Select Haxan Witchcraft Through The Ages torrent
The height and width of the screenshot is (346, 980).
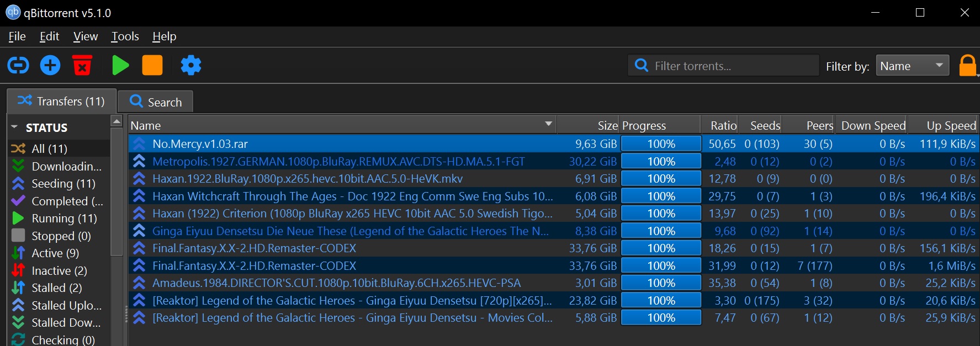click(352, 196)
